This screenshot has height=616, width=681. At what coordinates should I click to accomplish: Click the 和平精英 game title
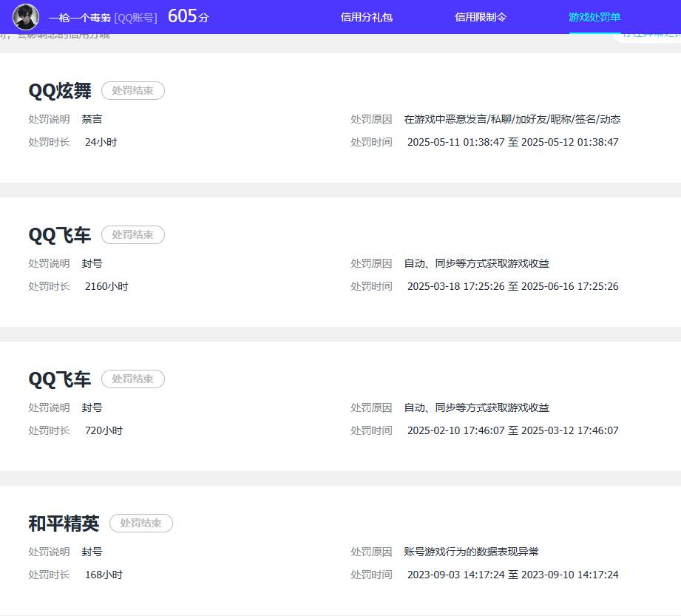point(64,524)
